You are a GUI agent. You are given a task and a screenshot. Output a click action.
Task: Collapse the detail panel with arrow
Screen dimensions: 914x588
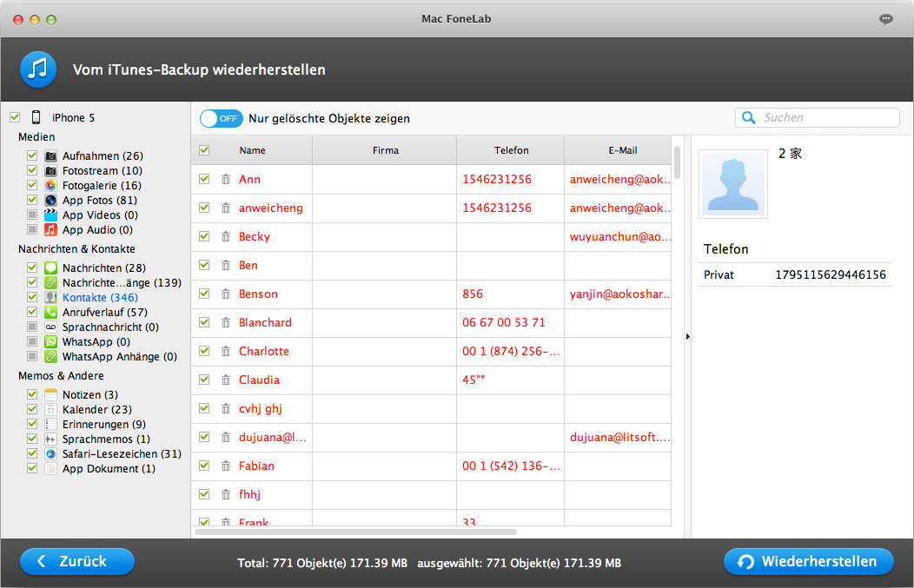[688, 336]
